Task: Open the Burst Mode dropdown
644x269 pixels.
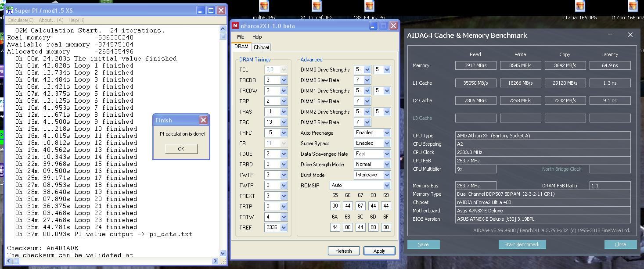Action: (387, 175)
